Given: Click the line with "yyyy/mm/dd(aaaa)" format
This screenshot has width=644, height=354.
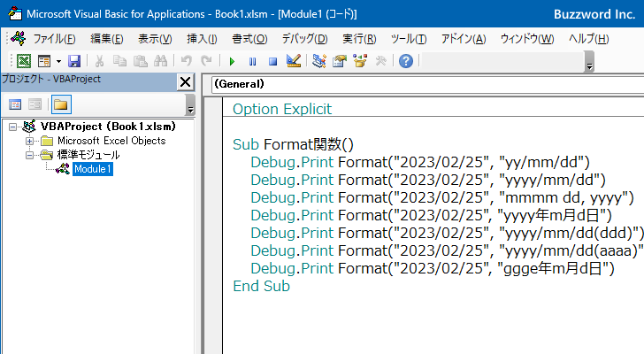Looking at the screenshot, I should [x=448, y=250].
